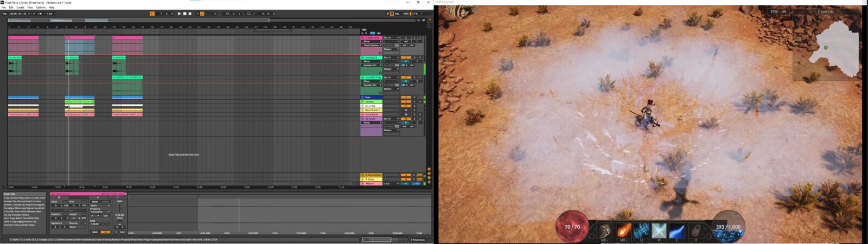
Task: Open the Edit menu
Action: coord(11,8)
